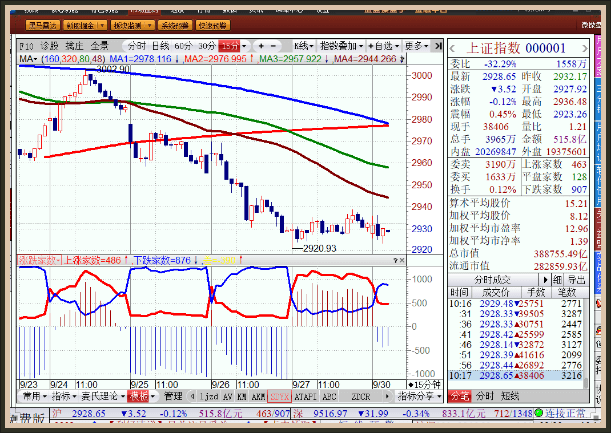Viewport: 611px width, 433px height.
Task: Close the 涨跌家数 indicator sub-panel
Action: (x=402, y=260)
